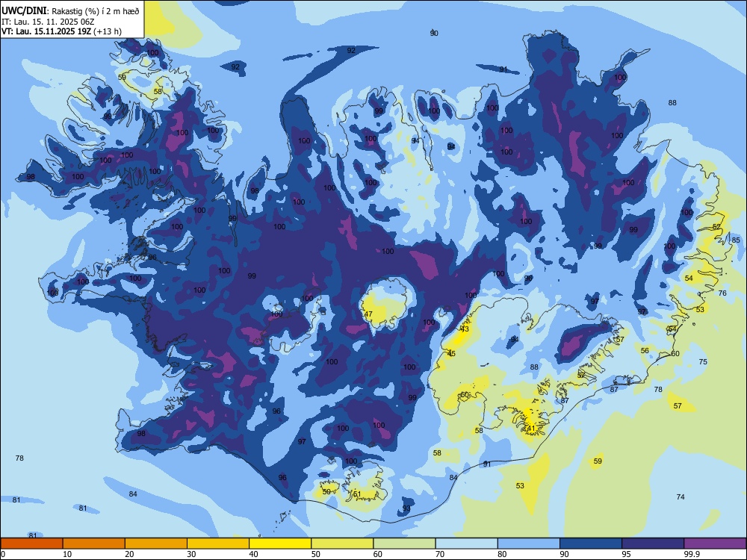Select the 10–20 orange legend swatch
This screenshot has height=560, width=747.
coord(94,544)
